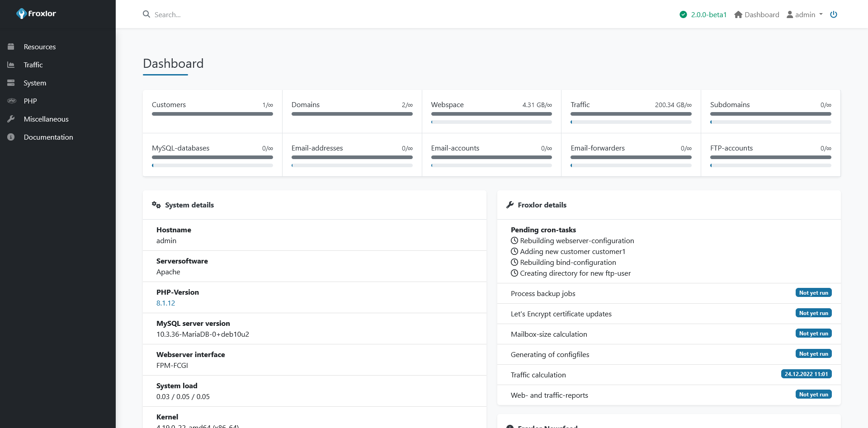Click the Froxlor logo
Image resolution: width=868 pixels, height=428 pixels.
click(36, 14)
